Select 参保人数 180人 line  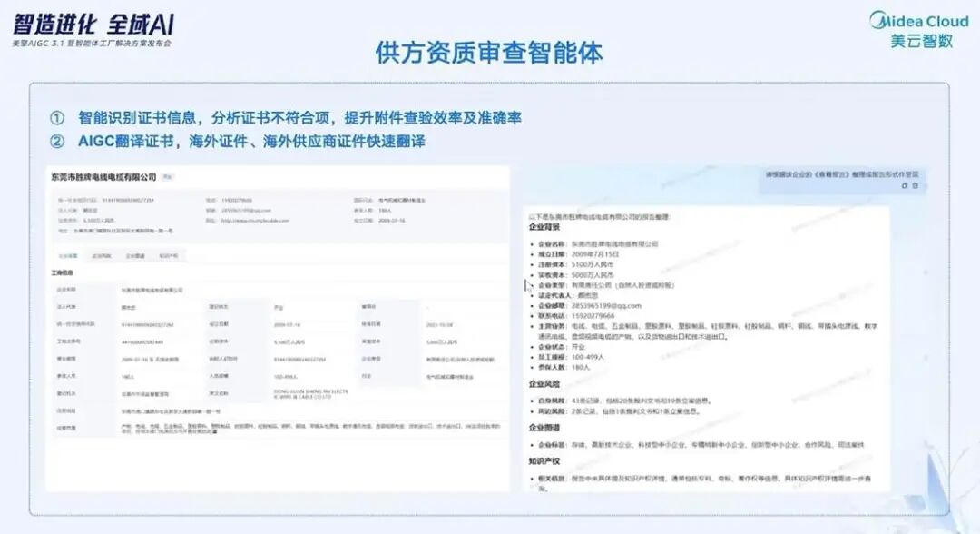tap(563, 367)
